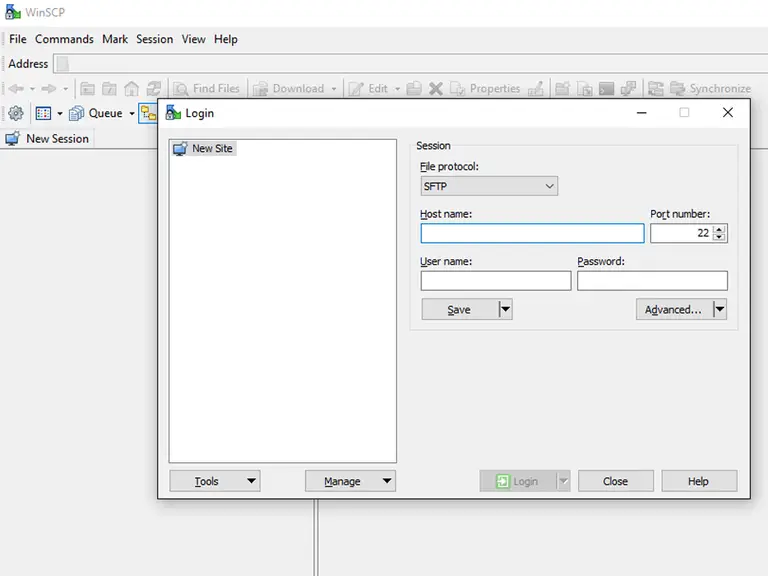
Task: Expand the arrow beside Advanced button
Action: pos(719,309)
